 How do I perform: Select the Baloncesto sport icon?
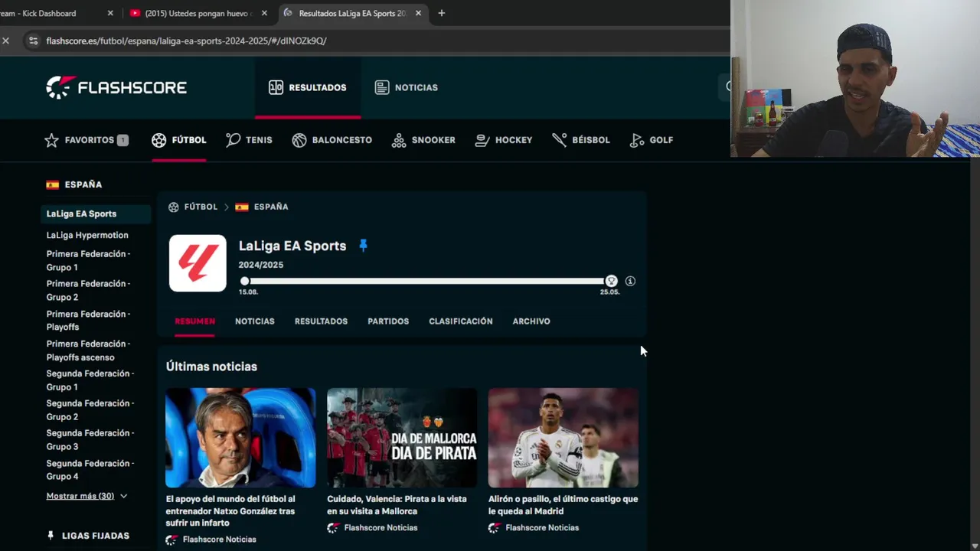pos(332,140)
